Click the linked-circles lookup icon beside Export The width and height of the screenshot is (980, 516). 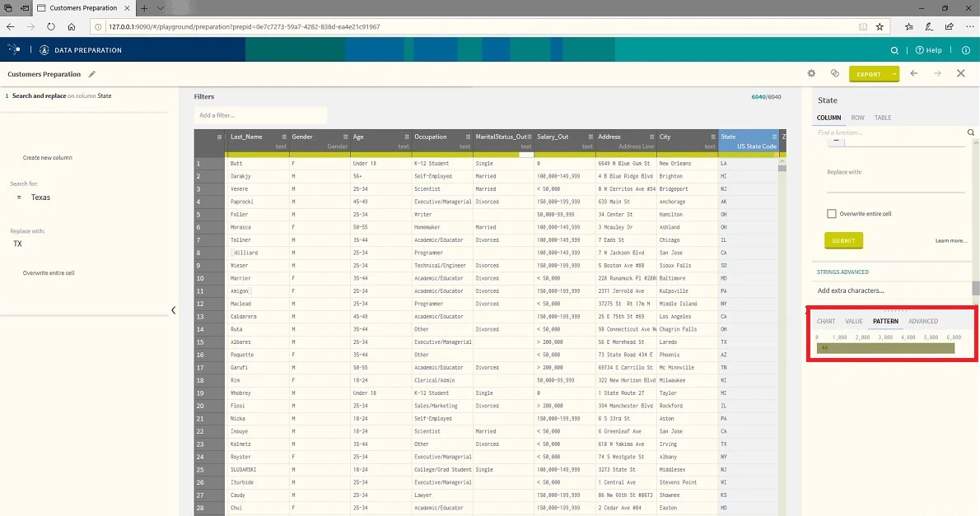pos(834,73)
